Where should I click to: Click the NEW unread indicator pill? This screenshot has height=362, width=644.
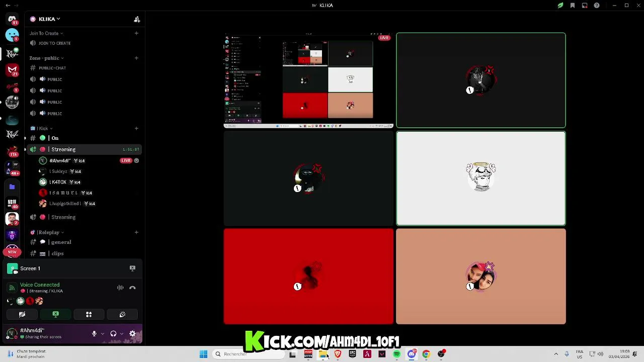12,252
